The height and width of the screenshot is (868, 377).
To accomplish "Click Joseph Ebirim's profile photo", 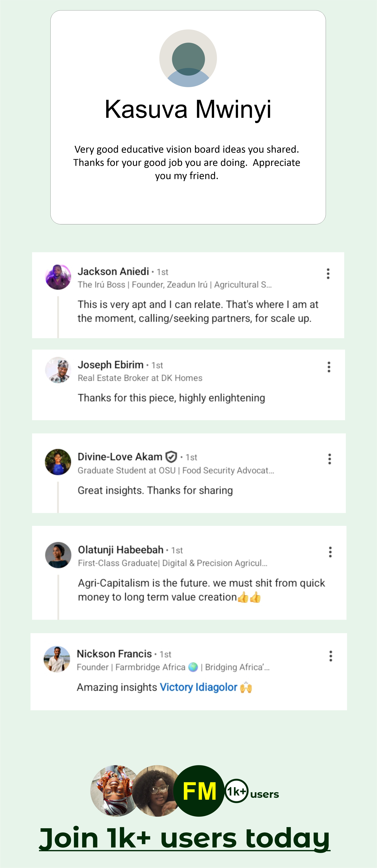I will pyautogui.click(x=58, y=370).
